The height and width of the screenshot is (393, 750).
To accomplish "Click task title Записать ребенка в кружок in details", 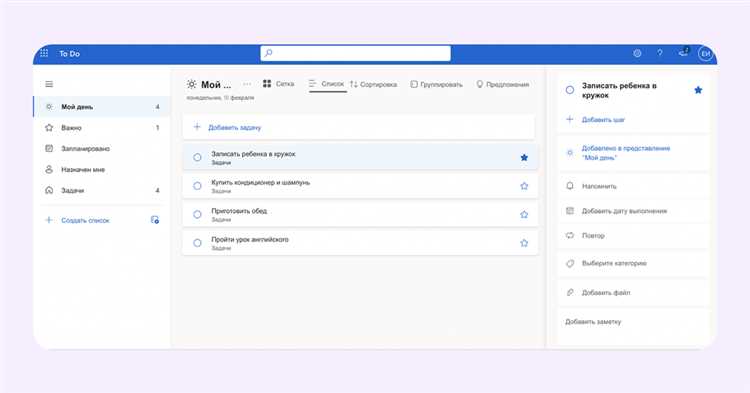I will [x=619, y=90].
